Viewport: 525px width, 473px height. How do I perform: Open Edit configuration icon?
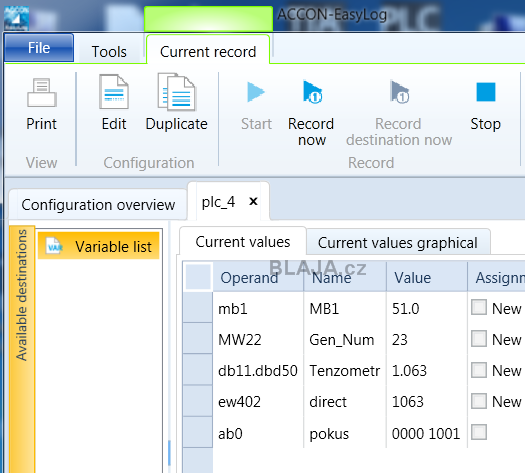(x=114, y=92)
